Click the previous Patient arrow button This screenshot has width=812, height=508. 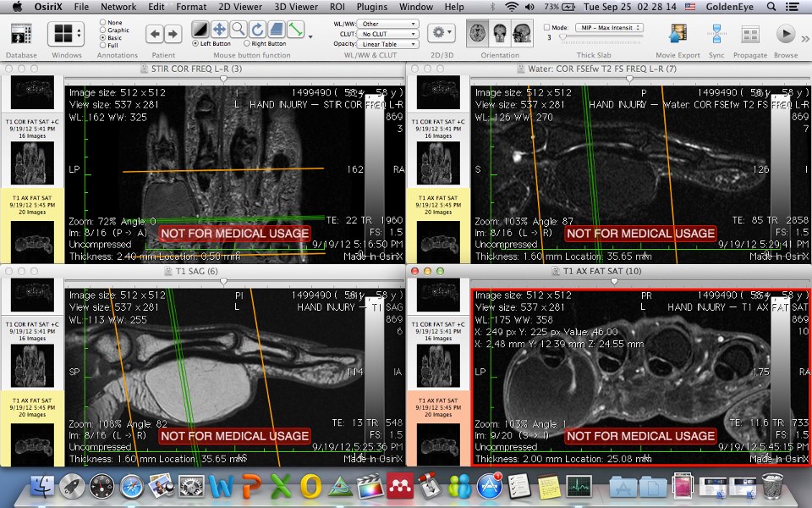pos(153,34)
